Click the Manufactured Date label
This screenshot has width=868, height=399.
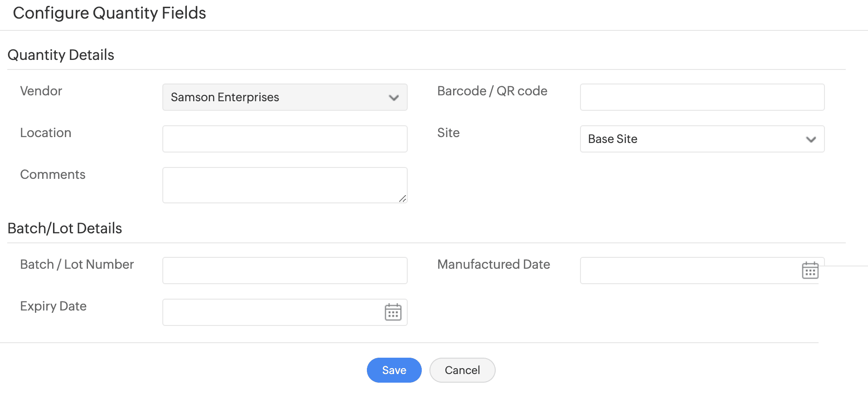(493, 264)
